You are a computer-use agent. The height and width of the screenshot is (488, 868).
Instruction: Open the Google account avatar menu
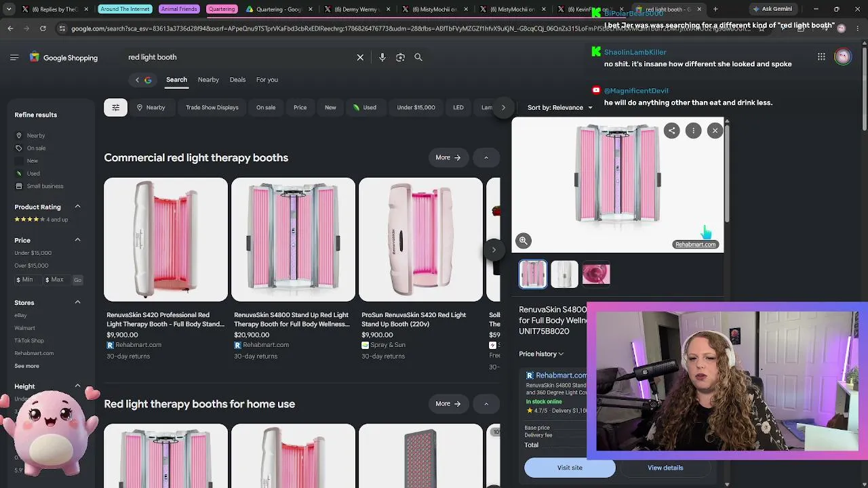pos(843,57)
